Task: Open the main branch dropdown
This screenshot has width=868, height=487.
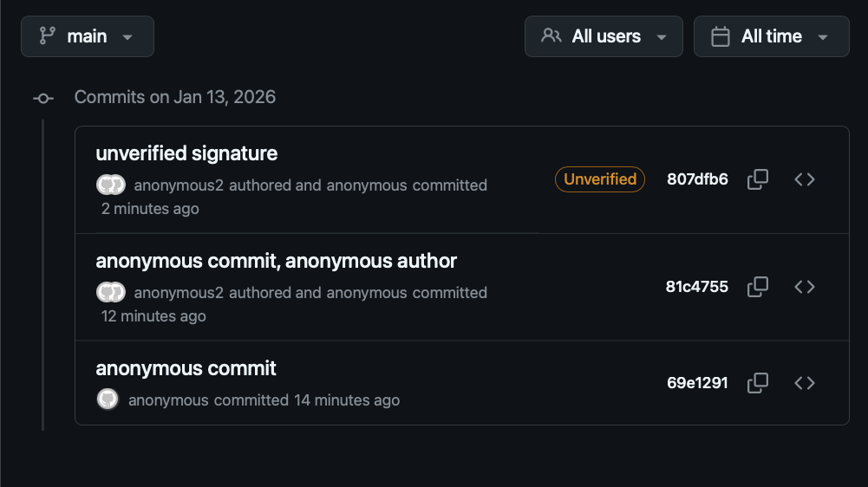Action: pos(88,36)
